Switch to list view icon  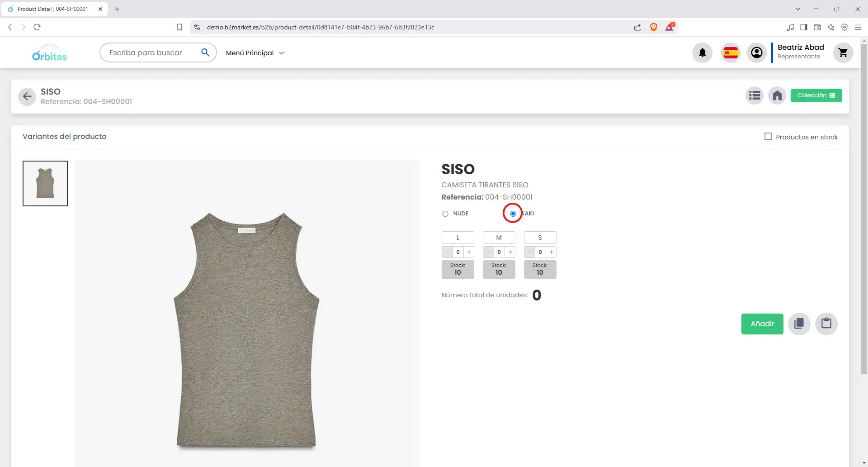754,95
